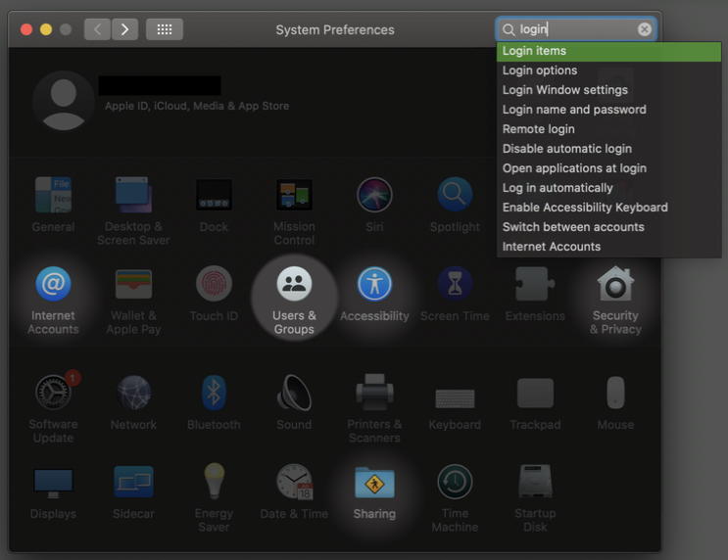Show all preferences grid button
728x560 pixels.
(x=165, y=29)
